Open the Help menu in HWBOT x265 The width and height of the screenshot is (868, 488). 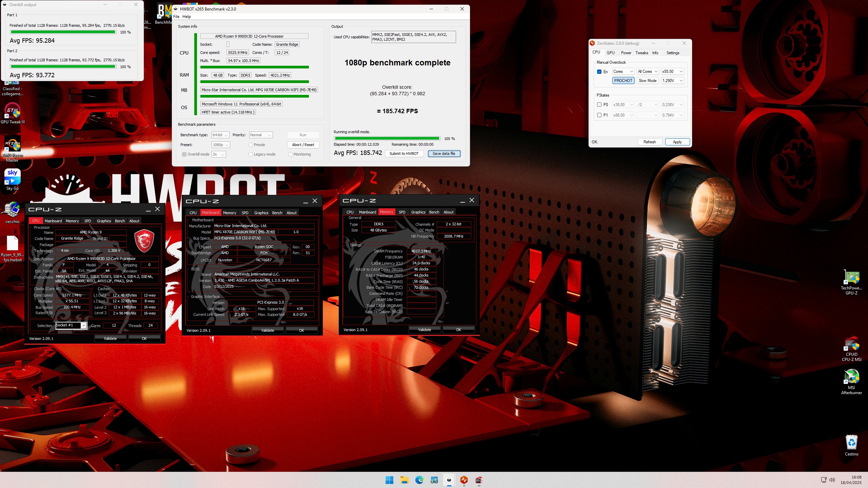[x=186, y=17]
